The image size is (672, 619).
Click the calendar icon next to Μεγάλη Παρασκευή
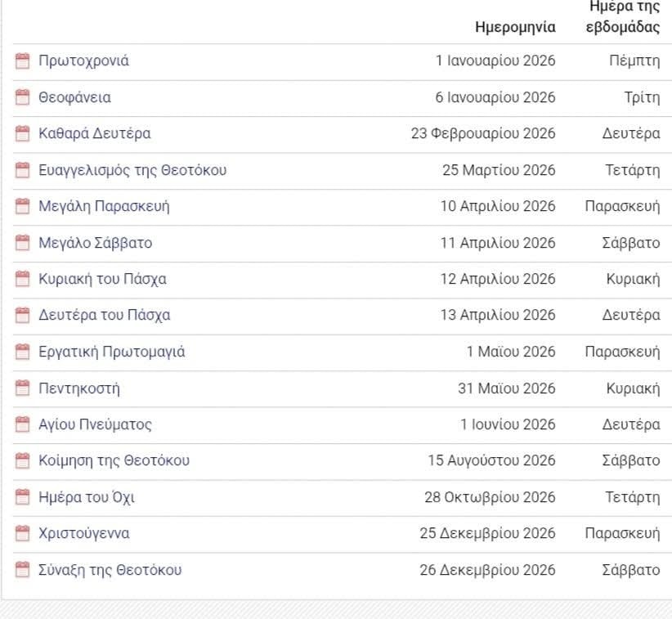23,206
